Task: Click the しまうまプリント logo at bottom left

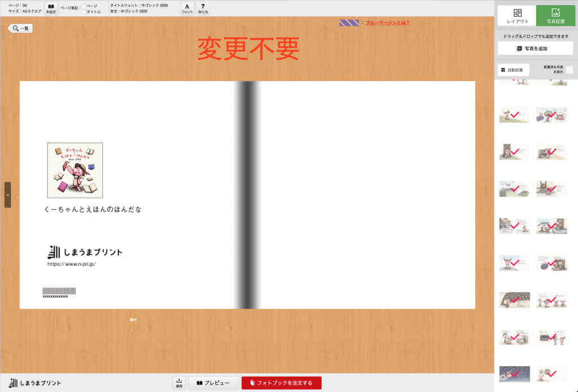Action: (x=35, y=383)
